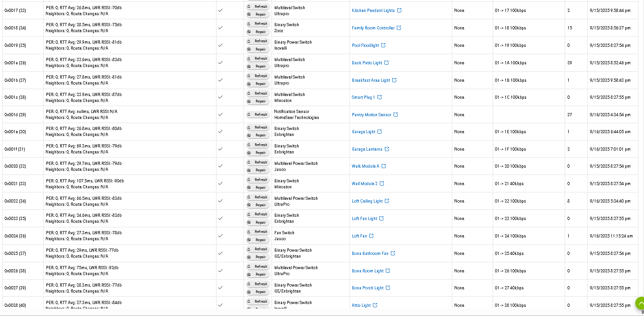Go to the Bona Porch Light device

(x=367, y=288)
